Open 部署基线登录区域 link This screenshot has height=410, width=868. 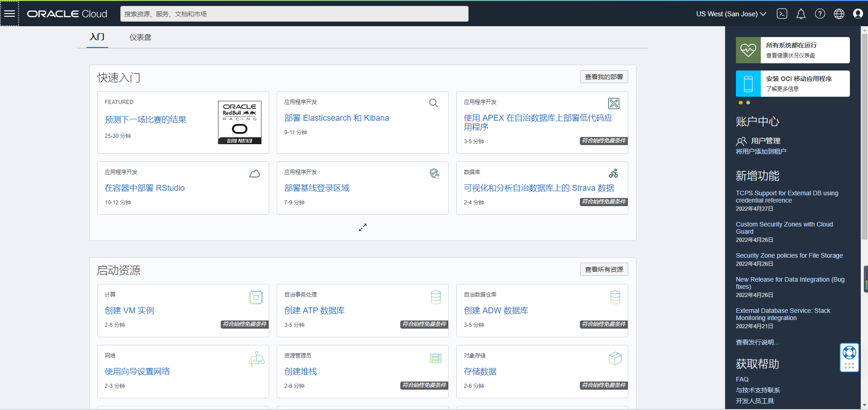point(317,188)
